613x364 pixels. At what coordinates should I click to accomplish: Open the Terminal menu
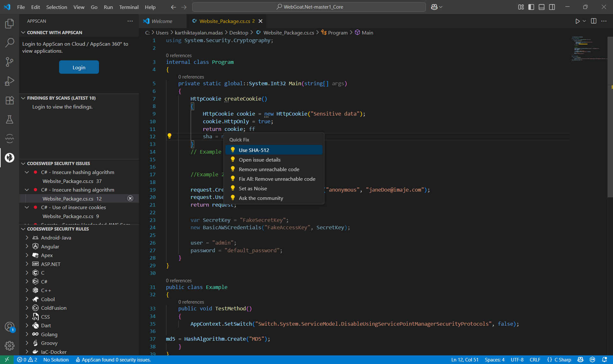[129, 7]
